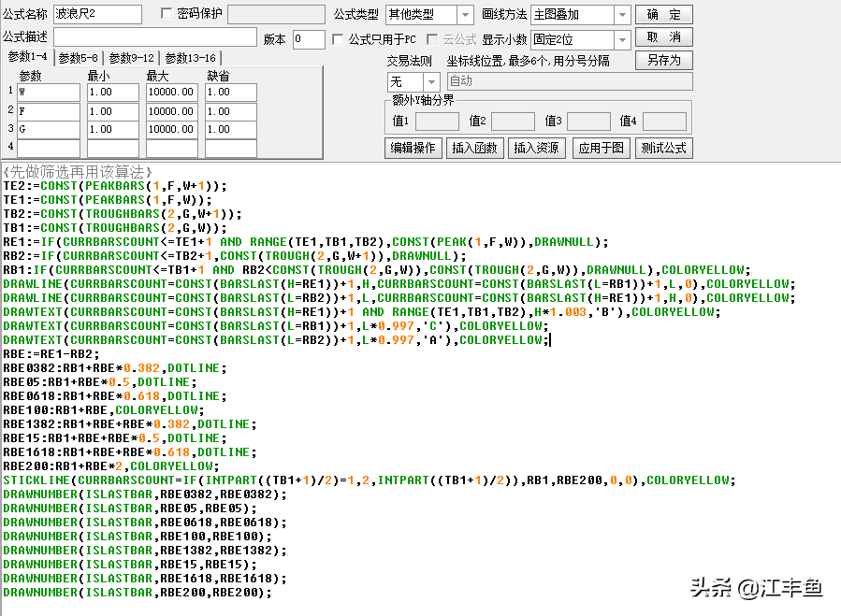Image resolution: width=841 pixels, height=616 pixels.
Task: Tick the 云公式 checkbox
Action: (x=432, y=39)
